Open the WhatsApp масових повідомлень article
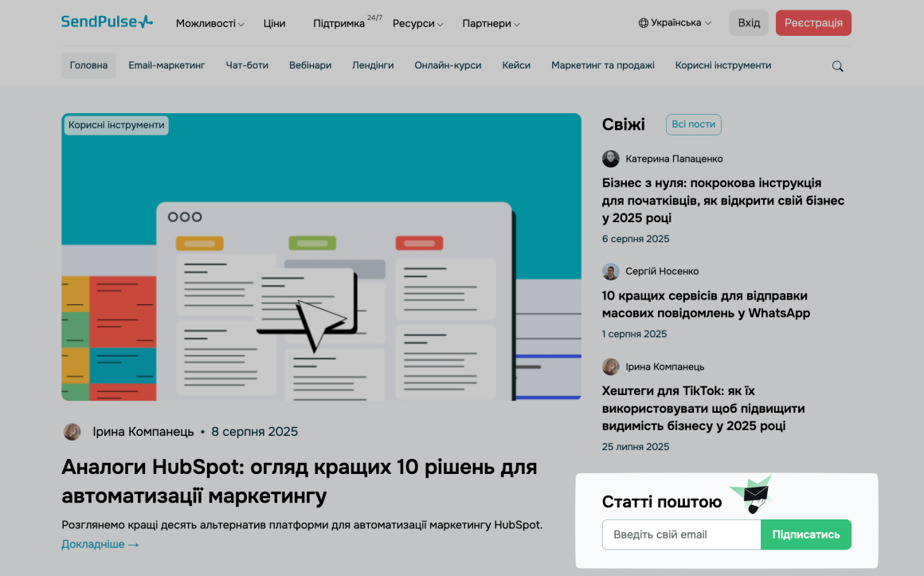 click(x=706, y=304)
